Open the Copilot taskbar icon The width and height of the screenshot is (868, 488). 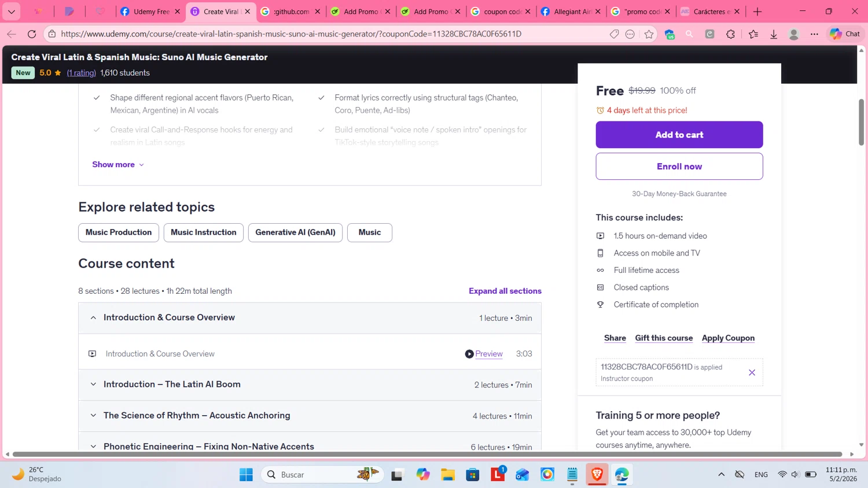(423, 475)
